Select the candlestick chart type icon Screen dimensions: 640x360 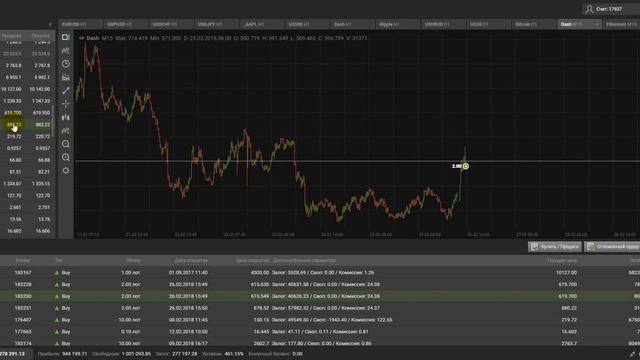(x=66, y=117)
